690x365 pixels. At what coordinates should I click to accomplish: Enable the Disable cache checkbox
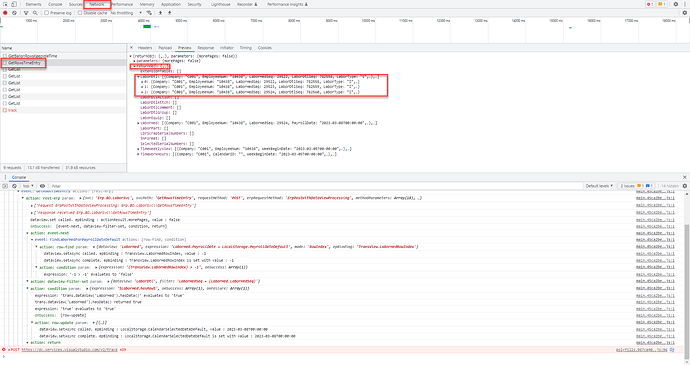(80, 13)
